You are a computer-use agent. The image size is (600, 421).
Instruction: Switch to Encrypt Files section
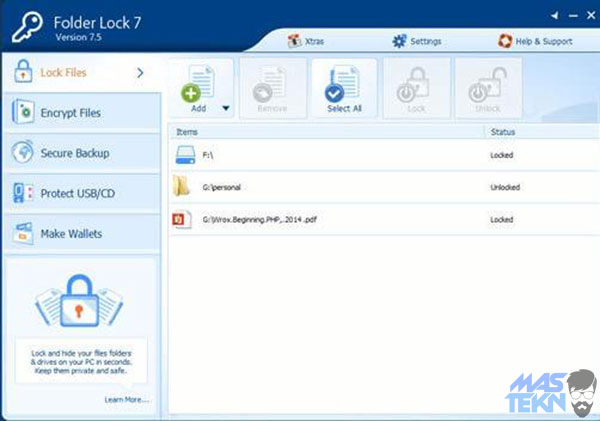click(82, 113)
